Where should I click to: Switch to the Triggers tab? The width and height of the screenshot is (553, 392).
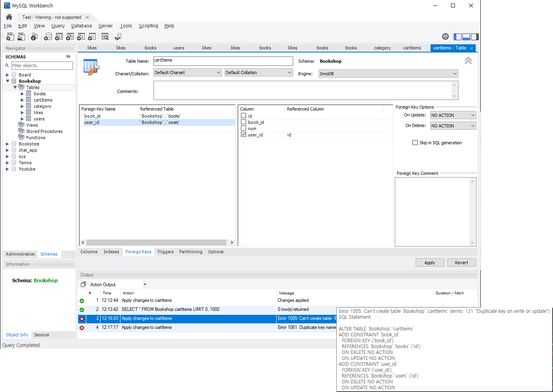click(x=165, y=252)
